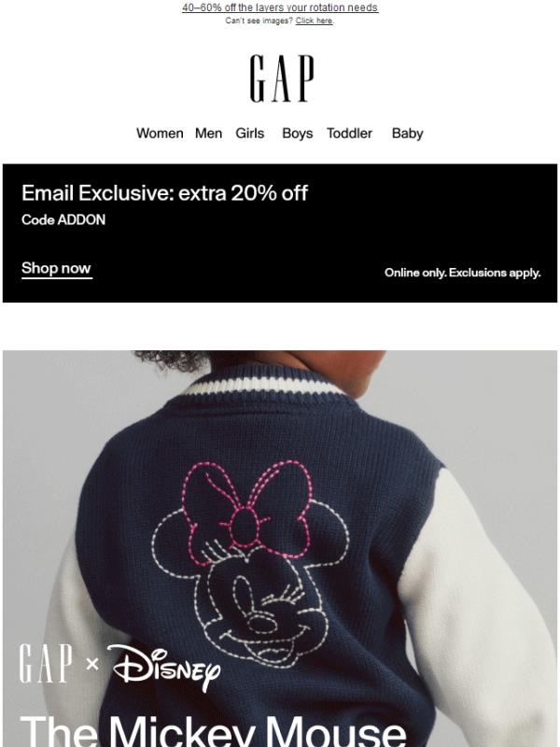
Task: Click the striped sweater collar in image
Action: [x=264, y=385]
